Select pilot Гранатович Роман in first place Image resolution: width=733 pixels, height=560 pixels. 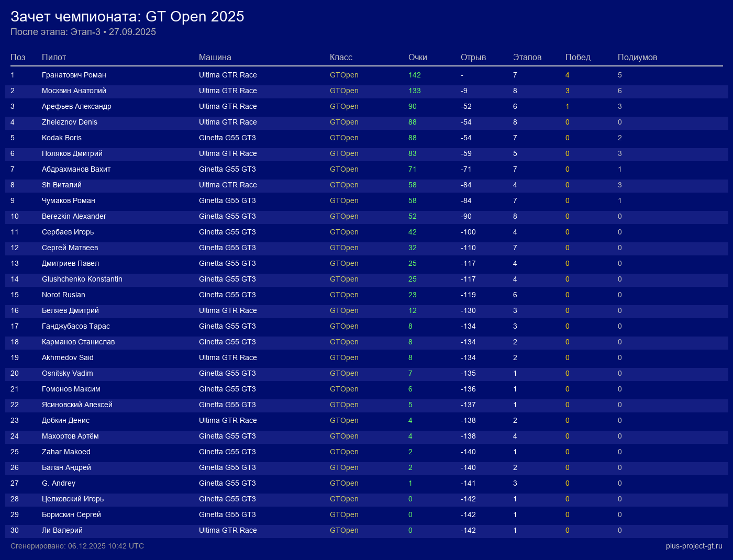point(74,75)
